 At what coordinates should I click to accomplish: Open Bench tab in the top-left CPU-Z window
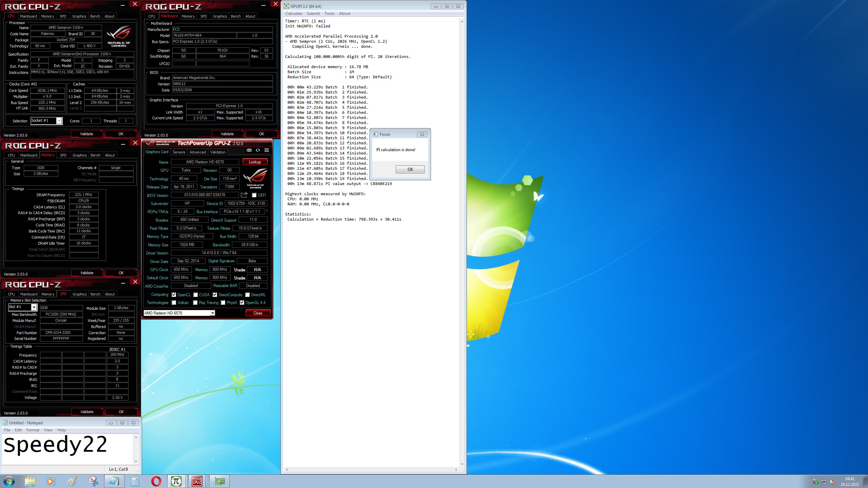pyautogui.click(x=95, y=16)
